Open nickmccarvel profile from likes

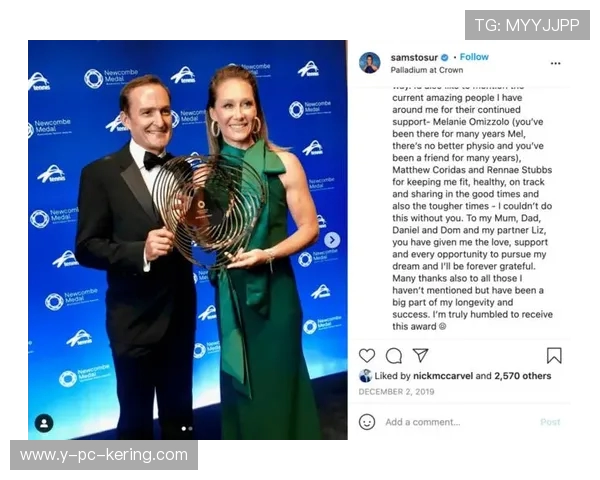(x=443, y=376)
